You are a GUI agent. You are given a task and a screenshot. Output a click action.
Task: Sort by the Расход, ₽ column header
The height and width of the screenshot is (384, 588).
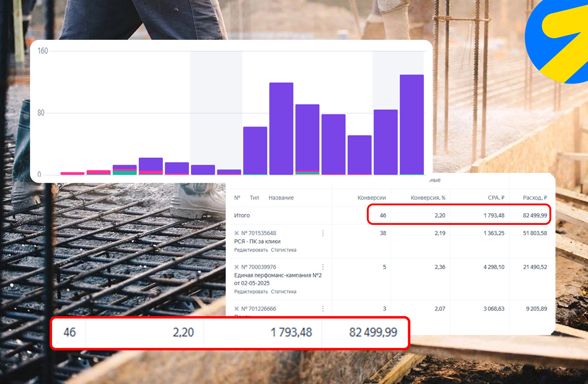[x=535, y=198]
